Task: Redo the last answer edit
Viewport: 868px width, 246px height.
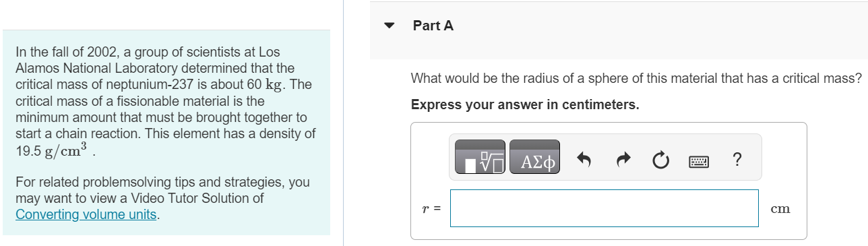Action: click(623, 160)
